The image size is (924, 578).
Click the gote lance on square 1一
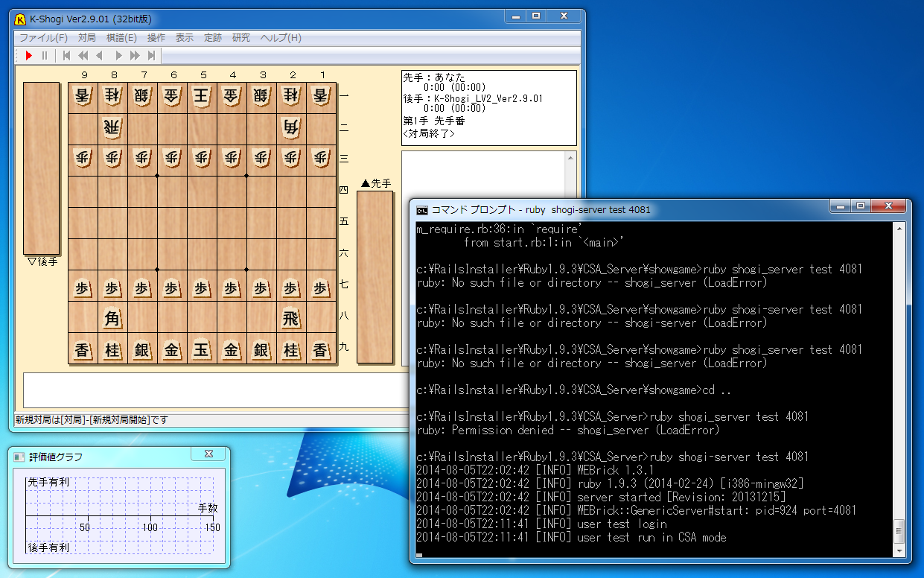pos(321,98)
